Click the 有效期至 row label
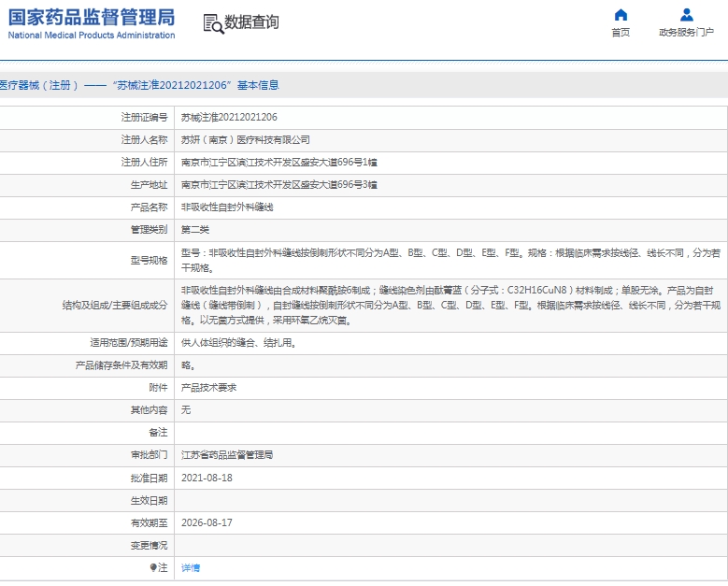 pyautogui.click(x=149, y=522)
